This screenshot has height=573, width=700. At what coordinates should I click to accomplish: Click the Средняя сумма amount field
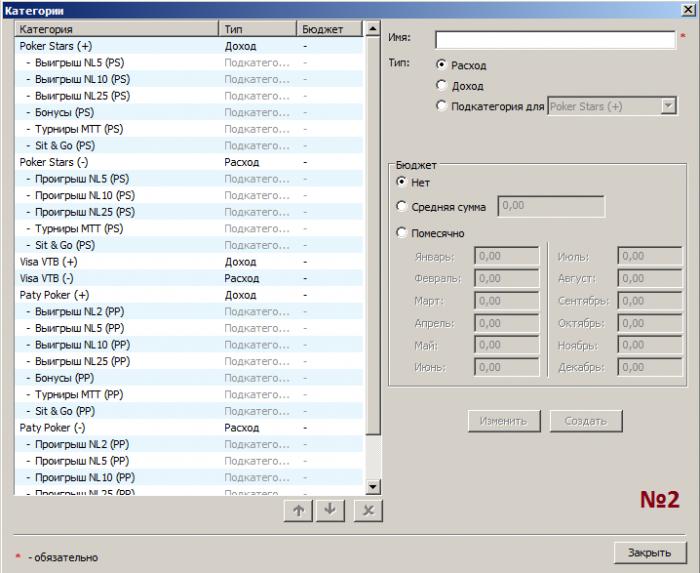(x=551, y=206)
